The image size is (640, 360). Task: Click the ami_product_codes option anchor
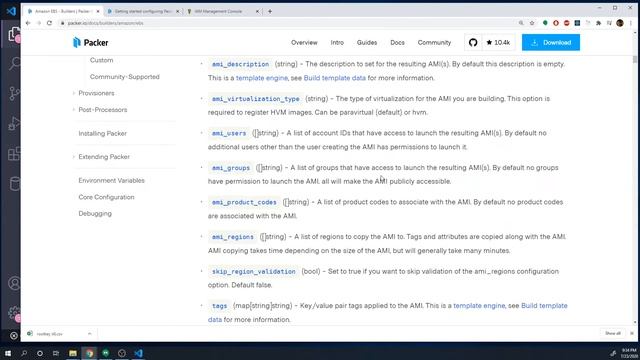[x=244, y=202]
